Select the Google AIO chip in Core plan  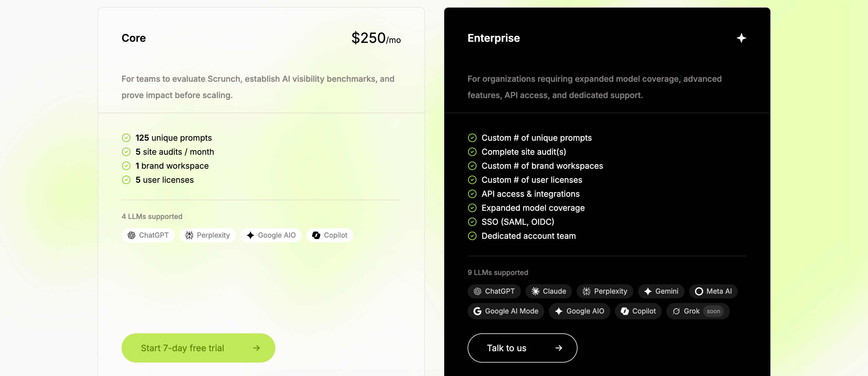coord(250,235)
